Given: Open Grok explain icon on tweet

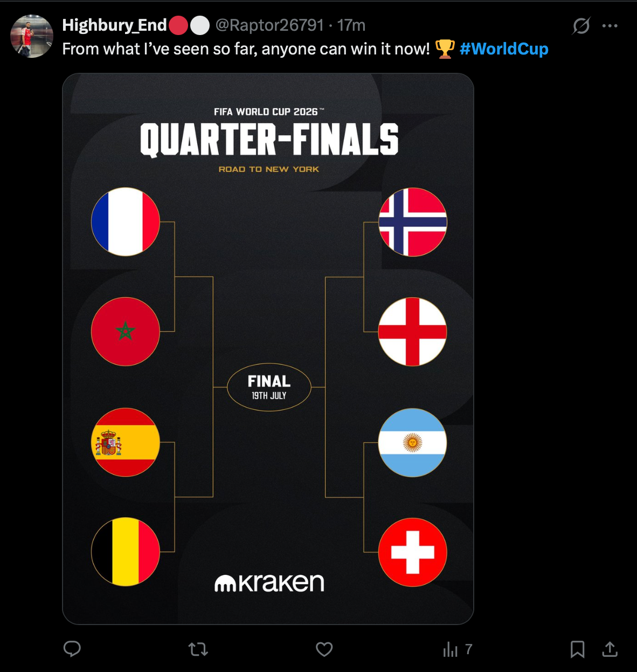Looking at the screenshot, I should pyautogui.click(x=581, y=25).
